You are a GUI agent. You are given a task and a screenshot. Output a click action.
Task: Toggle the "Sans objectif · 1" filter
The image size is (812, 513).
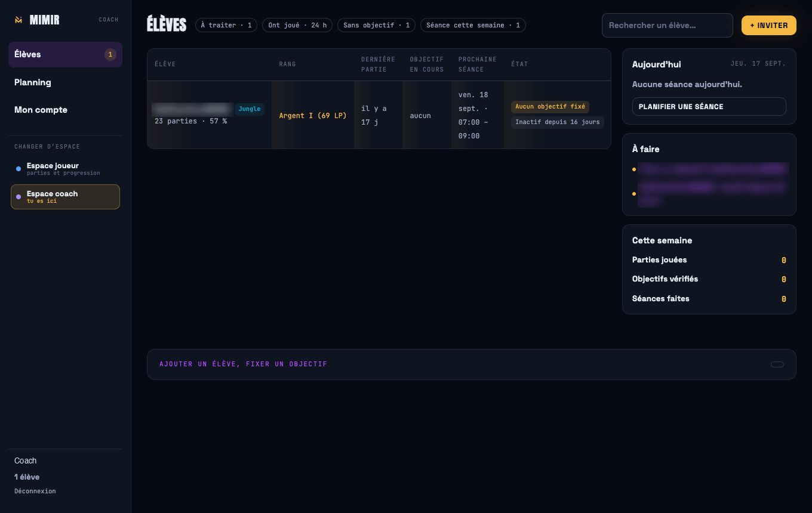[x=377, y=25]
